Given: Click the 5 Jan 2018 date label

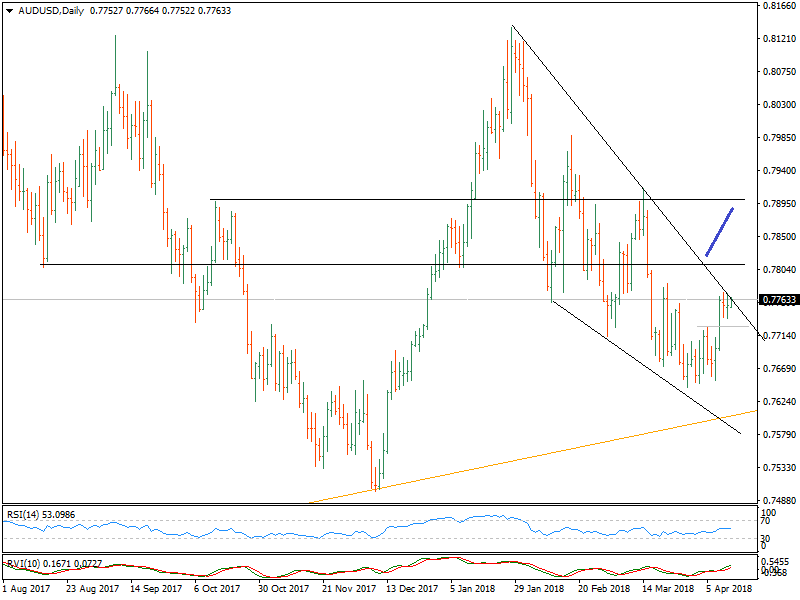Looking at the screenshot, I should [472, 590].
